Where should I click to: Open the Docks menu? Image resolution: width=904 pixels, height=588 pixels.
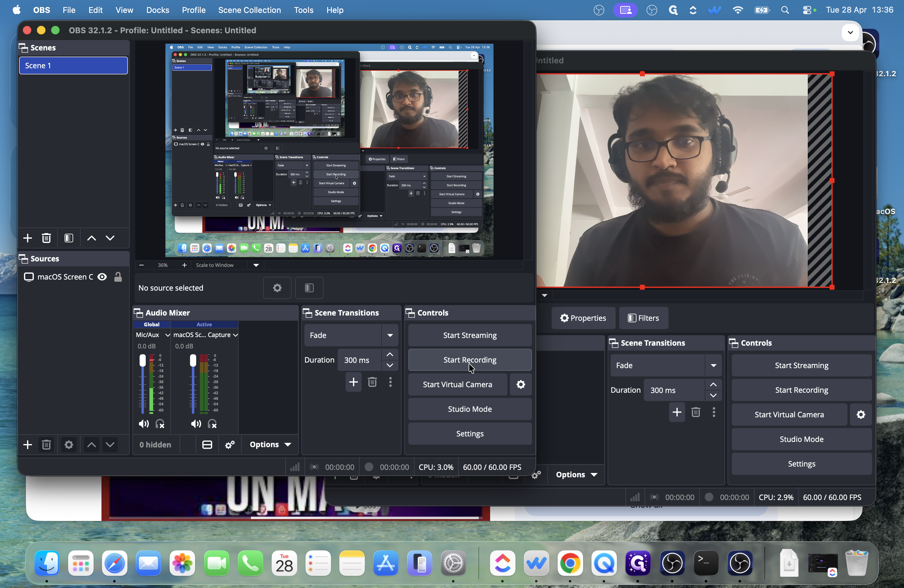158,10
